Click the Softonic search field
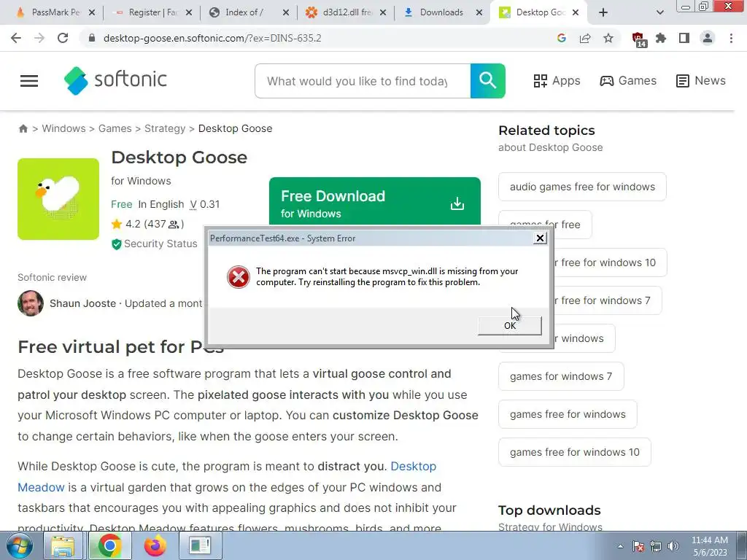Viewport: 747px width, 560px height. 362,81
